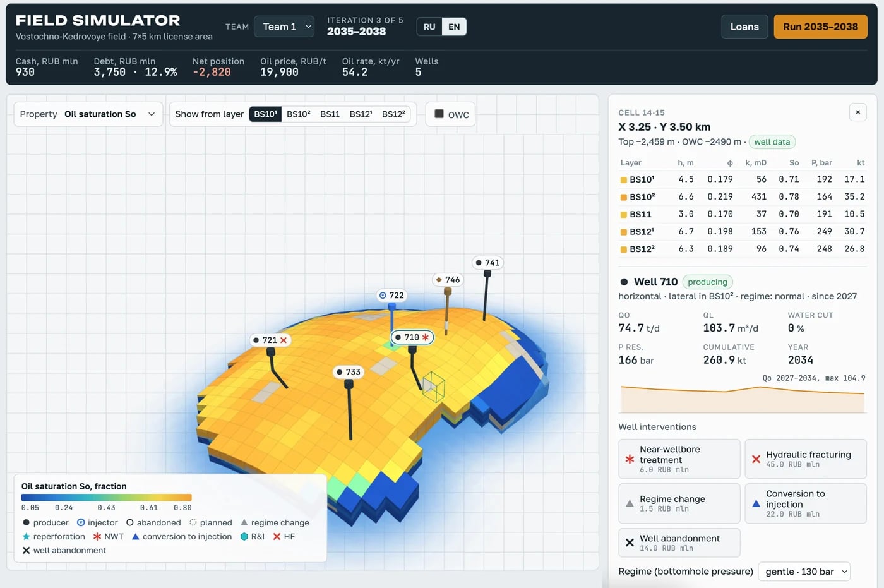Click the Qo 2027–2034 production chart
Viewport: 884px width, 588px height.
click(x=743, y=399)
